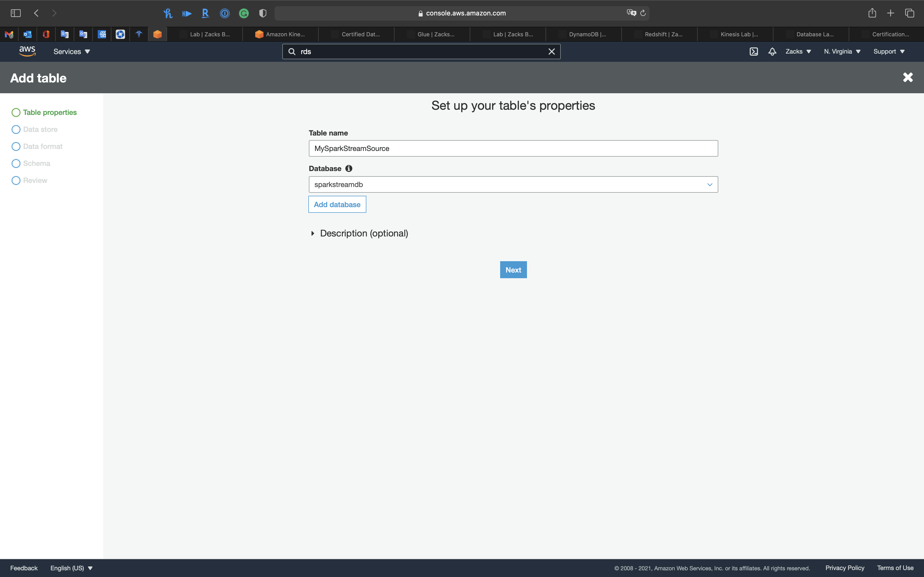This screenshot has width=924, height=577.
Task: Click the Add database button
Action: tap(337, 205)
